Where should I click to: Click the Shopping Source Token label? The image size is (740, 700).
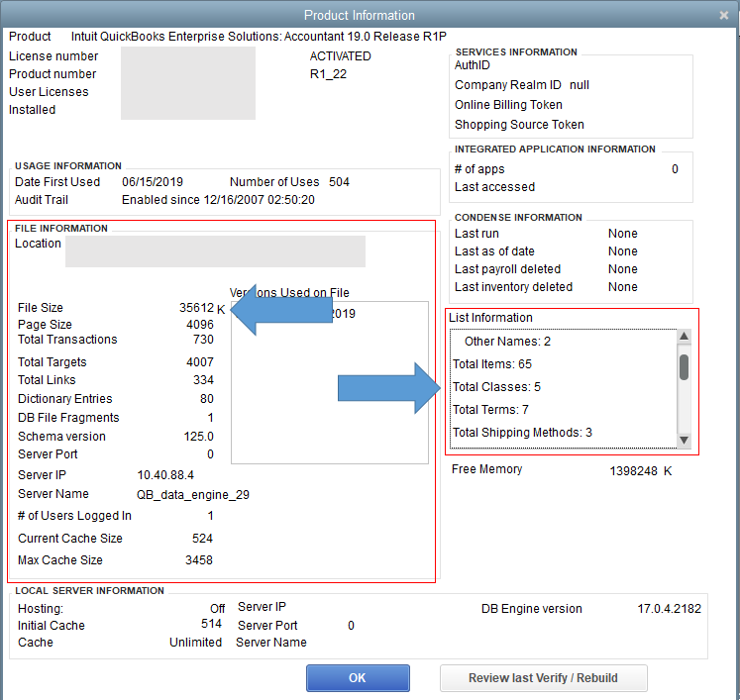[x=519, y=125]
